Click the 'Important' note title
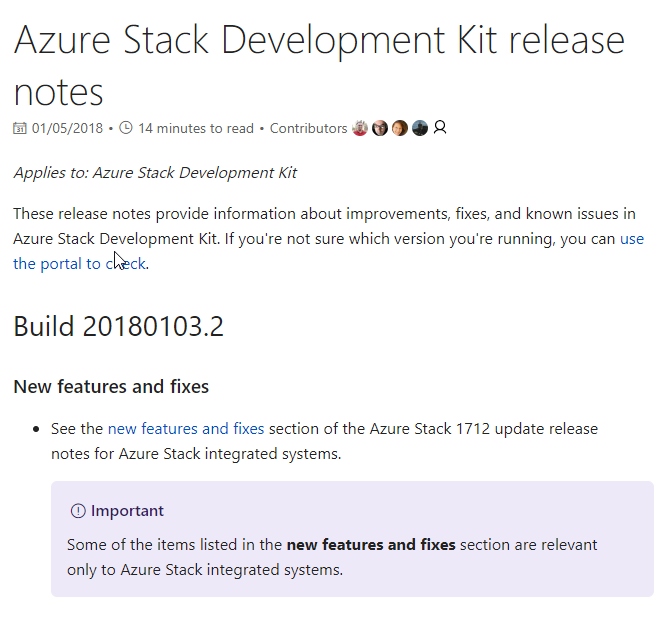The height and width of the screenshot is (623, 665). pyautogui.click(x=127, y=511)
